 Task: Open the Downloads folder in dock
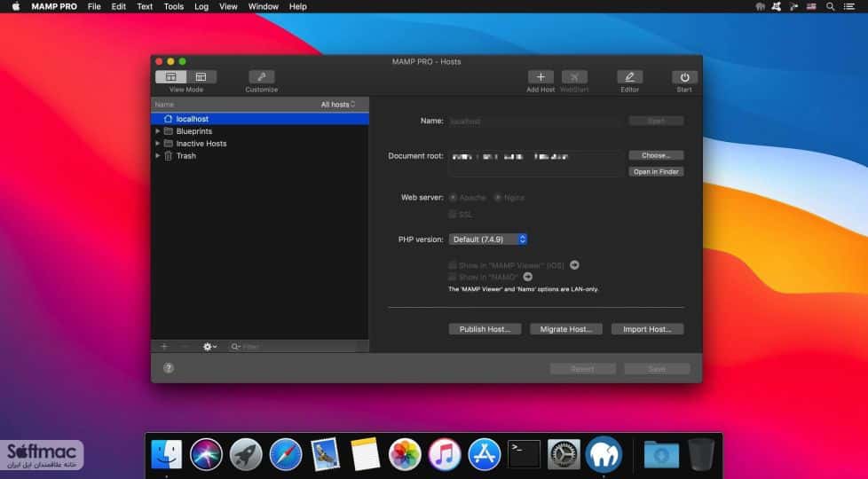661,455
